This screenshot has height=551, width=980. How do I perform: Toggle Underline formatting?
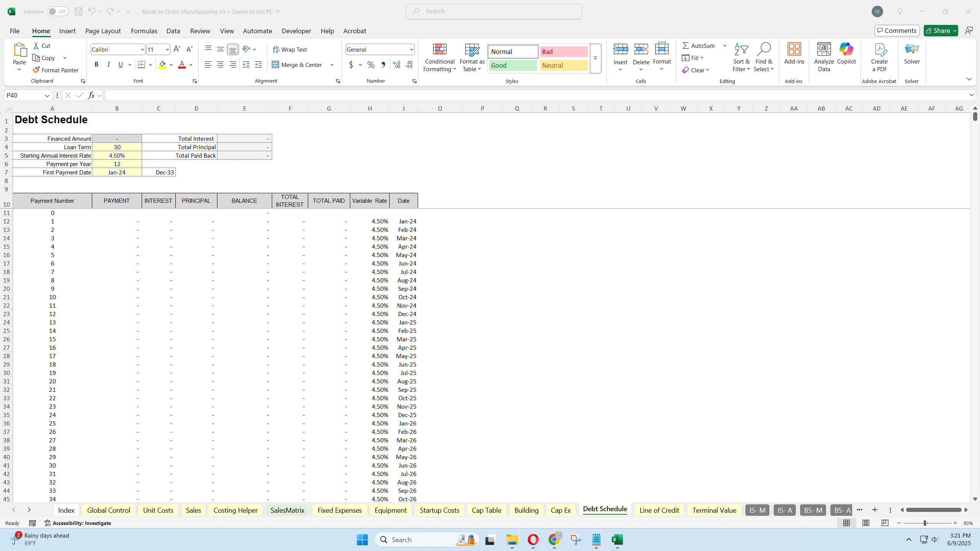(x=121, y=64)
